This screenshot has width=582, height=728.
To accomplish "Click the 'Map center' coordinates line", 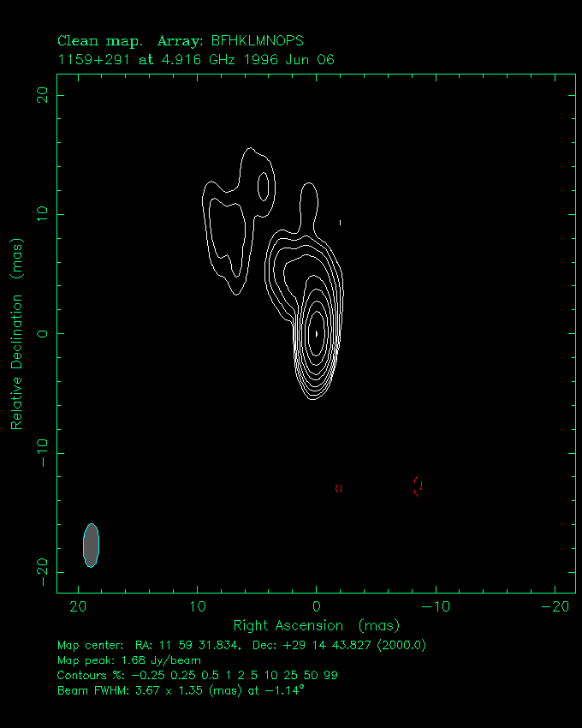I will (241, 645).
